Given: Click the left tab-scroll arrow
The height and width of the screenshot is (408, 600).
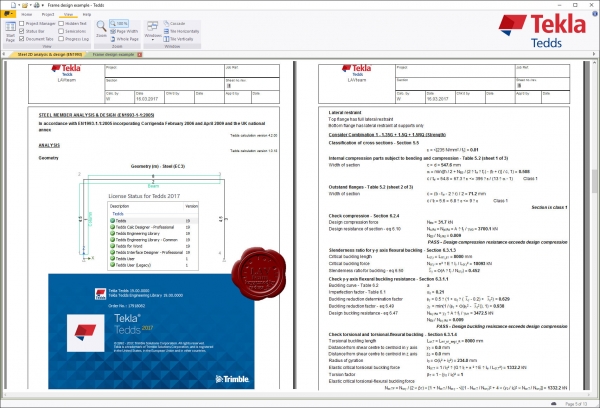Looking at the screenshot, I should [x=3, y=54].
